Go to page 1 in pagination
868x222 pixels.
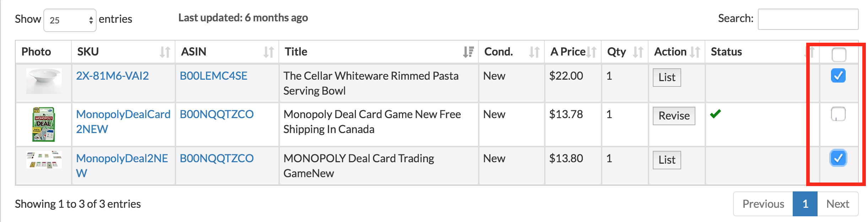pyautogui.click(x=805, y=204)
